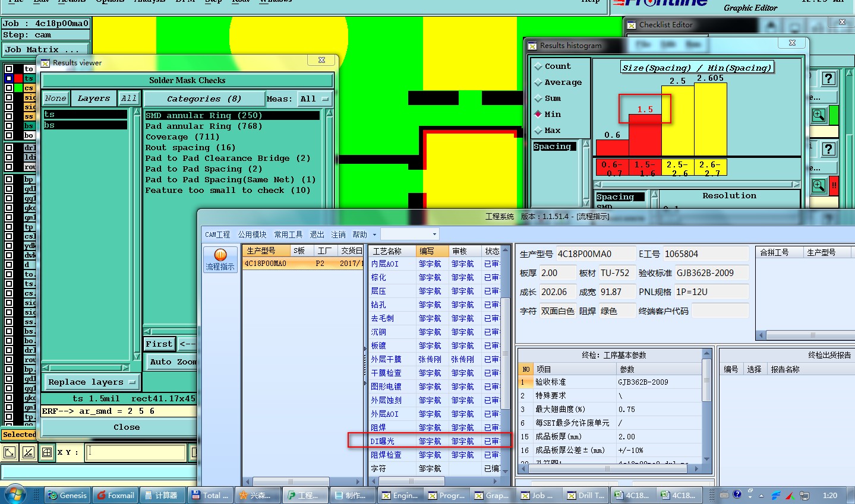Switch to the Drill T... taskbar window
The height and width of the screenshot is (504, 855).
click(x=585, y=495)
